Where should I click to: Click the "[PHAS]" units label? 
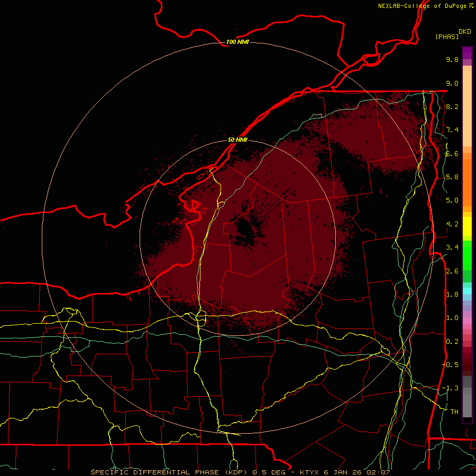pyautogui.click(x=447, y=36)
